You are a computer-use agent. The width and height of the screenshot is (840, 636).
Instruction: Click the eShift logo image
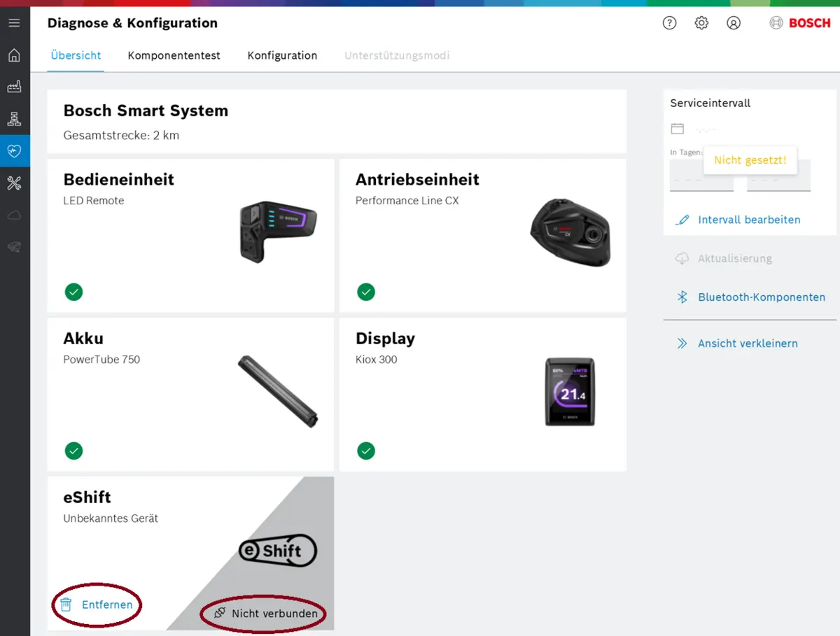278,551
